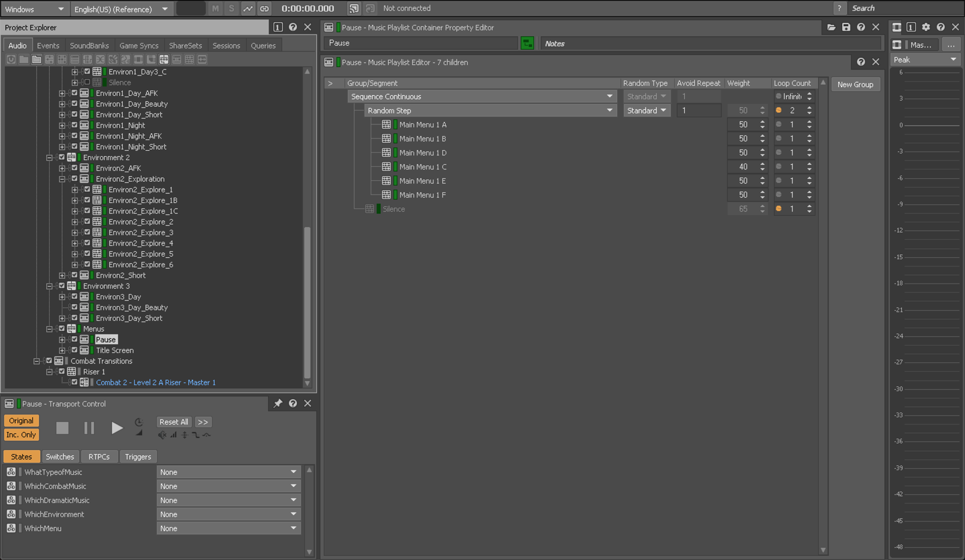This screenshot has width=965, height=560.
Task: Open WhichCombatMusic state dropdown
Action: (229, 486)
